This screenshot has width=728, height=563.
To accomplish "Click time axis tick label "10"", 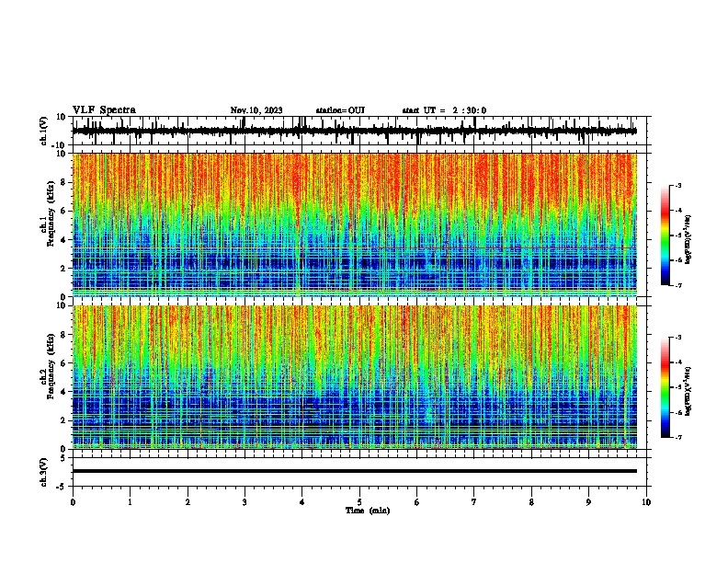I will coord(646,502).
